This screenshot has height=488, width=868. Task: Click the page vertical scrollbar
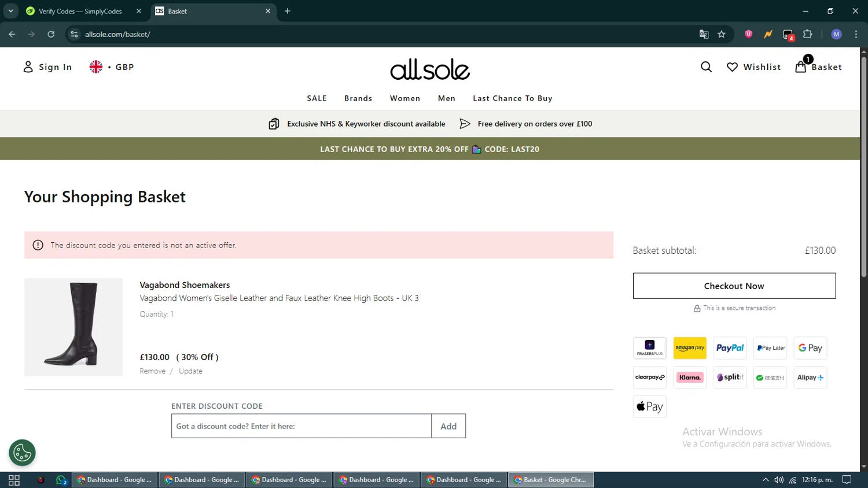pos(863,168)
